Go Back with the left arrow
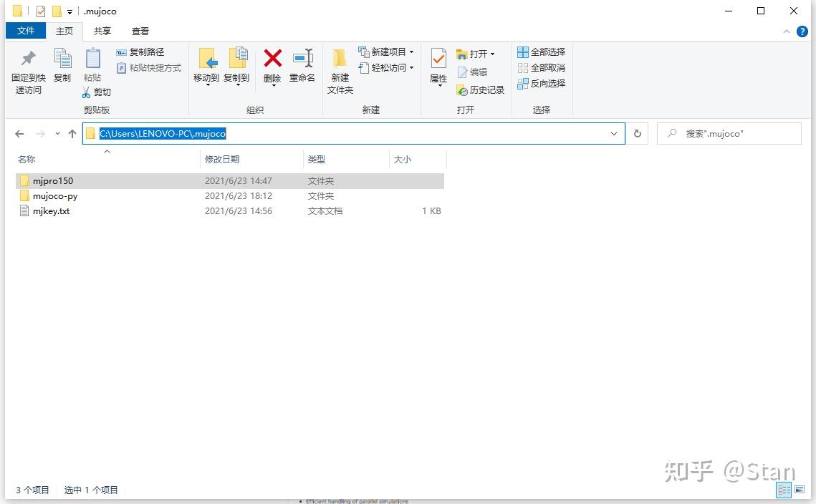The width and height of the screenshot is (816, 504). 20,134
